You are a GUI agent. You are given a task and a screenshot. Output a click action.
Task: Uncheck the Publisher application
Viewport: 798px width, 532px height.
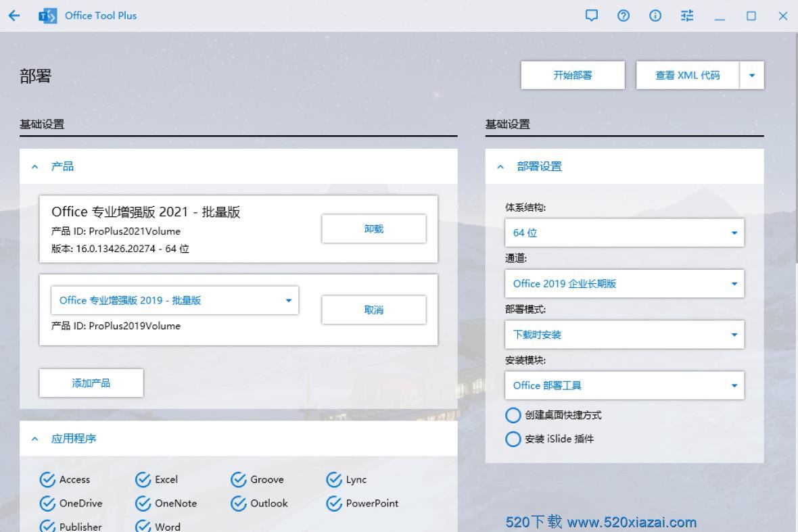point(47,526)
